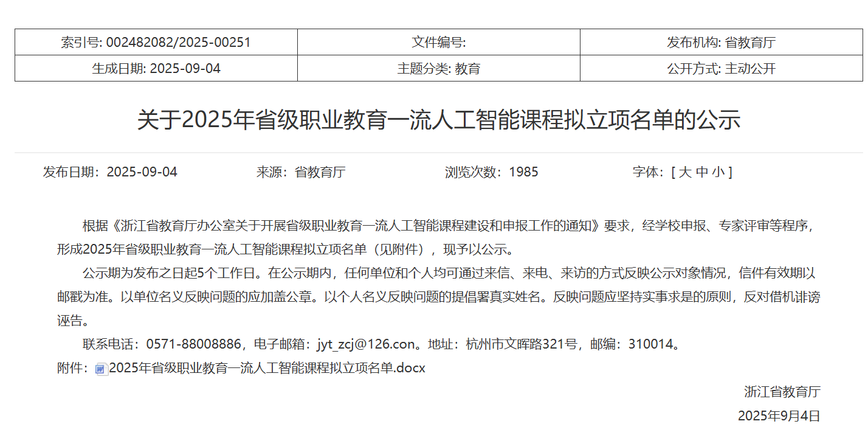
Task: Download 2025年省级职业教育一流人工智能课程拟立项名单.docx attachment
Action: (267, 368)
